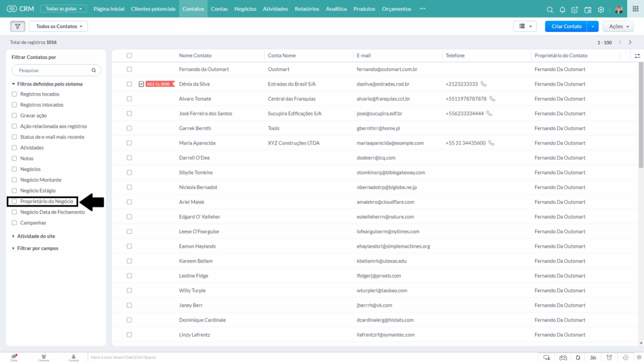This screenshot has width=644, height=362.
Task: Click the quick create plus icon
Action: (575, 9)
